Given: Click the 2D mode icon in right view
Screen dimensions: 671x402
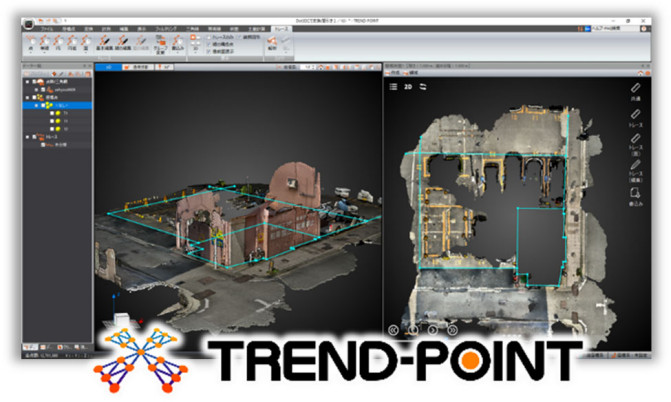Looking at the screenshot, I should (x=408, y=86).
